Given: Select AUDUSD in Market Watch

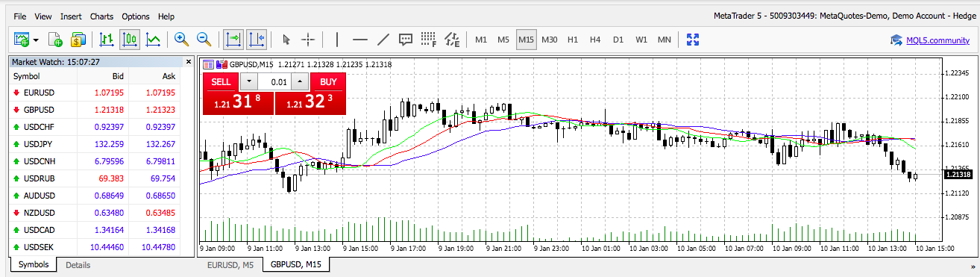Looking at the screenshot, I should [x=95, y=196].
